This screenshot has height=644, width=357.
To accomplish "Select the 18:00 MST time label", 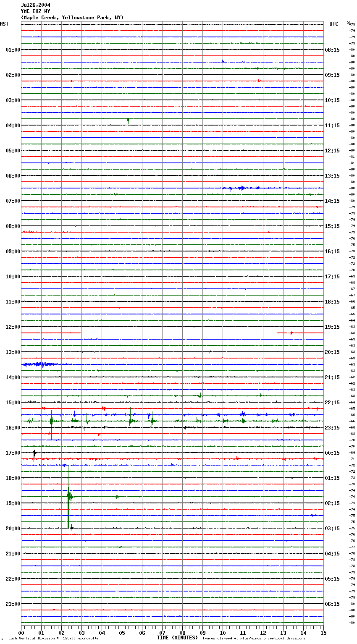I will point(13,478).
